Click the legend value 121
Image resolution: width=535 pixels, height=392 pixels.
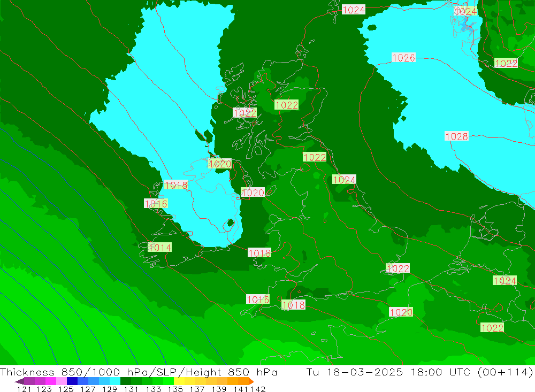tap(24, 389)
